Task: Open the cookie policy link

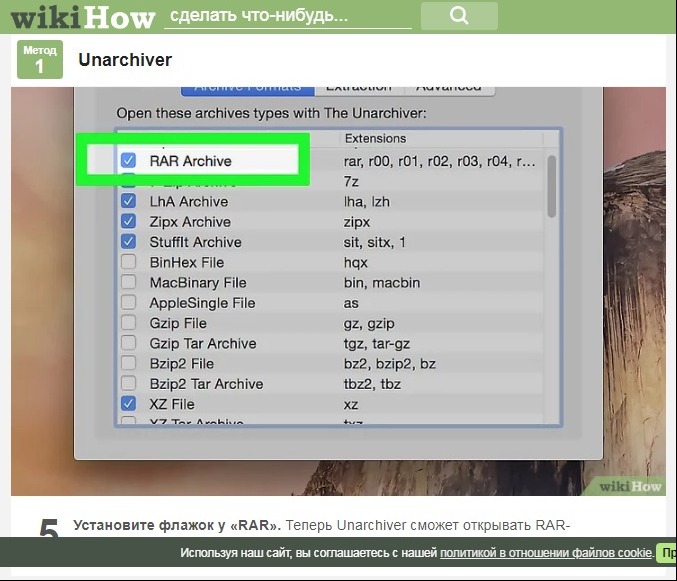Action: coord(546,553)
